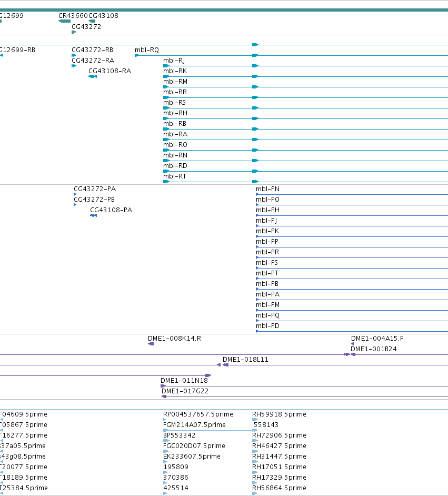Select protein CG43272-PA
The width and height of the screenshot is (448, 496).
(95, 189)
